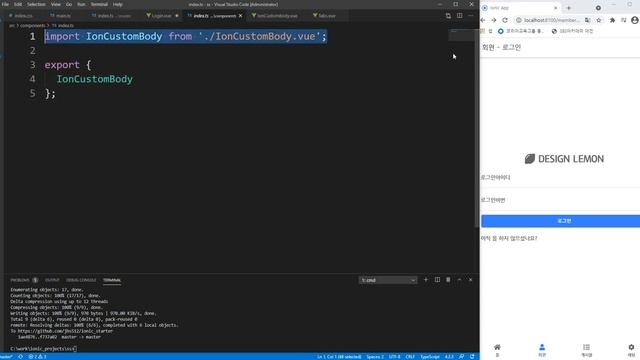Create a new terminal with plus icon
The height and width of the screenshot is (360, 640).
[x=426, y=280]
